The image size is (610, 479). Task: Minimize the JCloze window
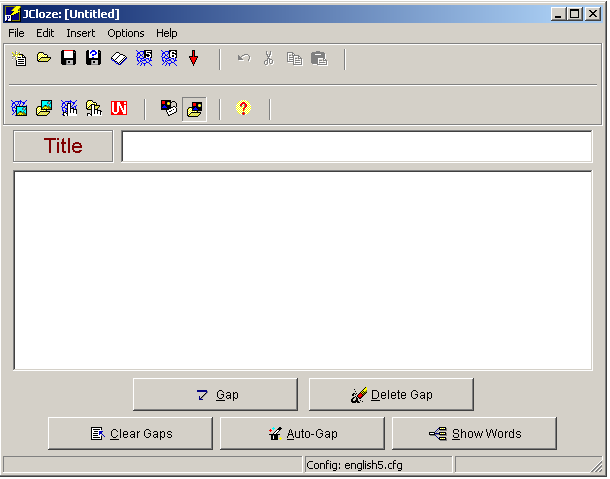(558, 14)
